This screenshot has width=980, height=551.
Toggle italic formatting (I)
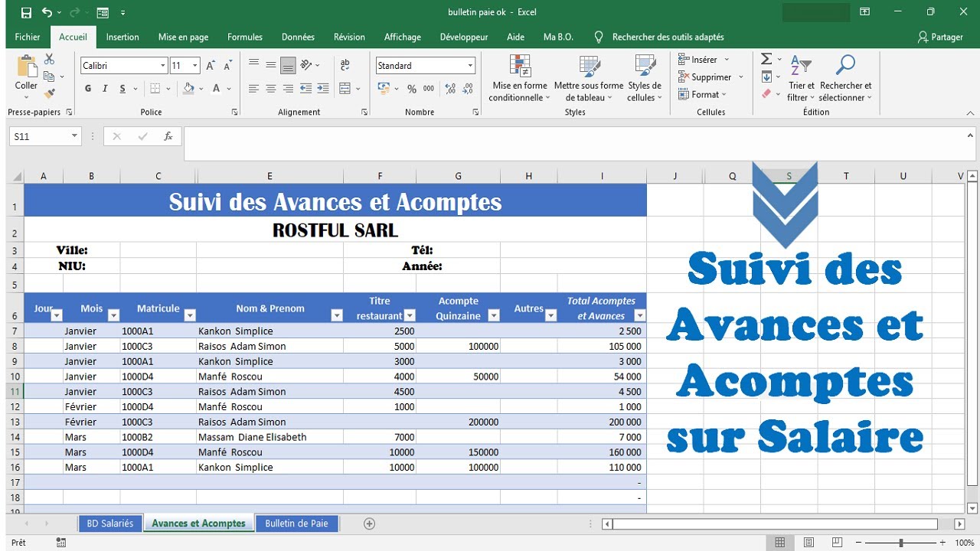point(105,89)
